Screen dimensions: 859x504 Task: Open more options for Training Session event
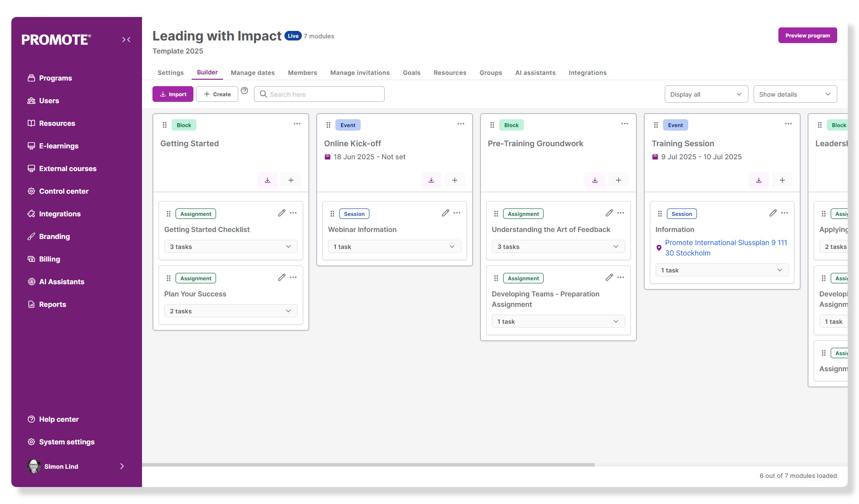pyautogui.click(x=788, y=124)
